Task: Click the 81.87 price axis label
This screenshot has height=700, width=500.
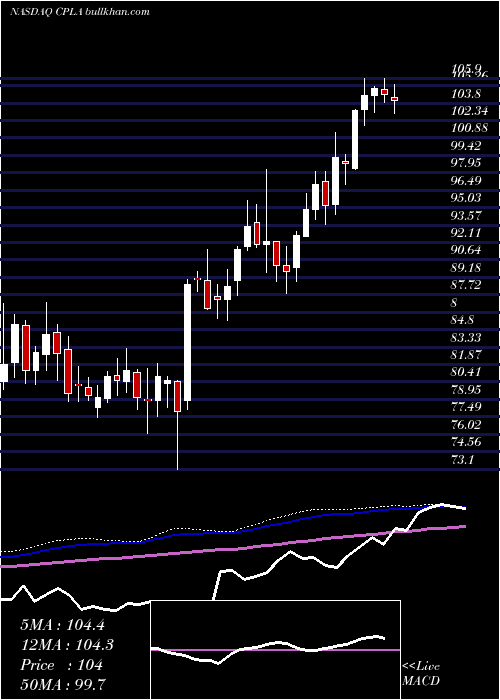Action: [466, 355]
